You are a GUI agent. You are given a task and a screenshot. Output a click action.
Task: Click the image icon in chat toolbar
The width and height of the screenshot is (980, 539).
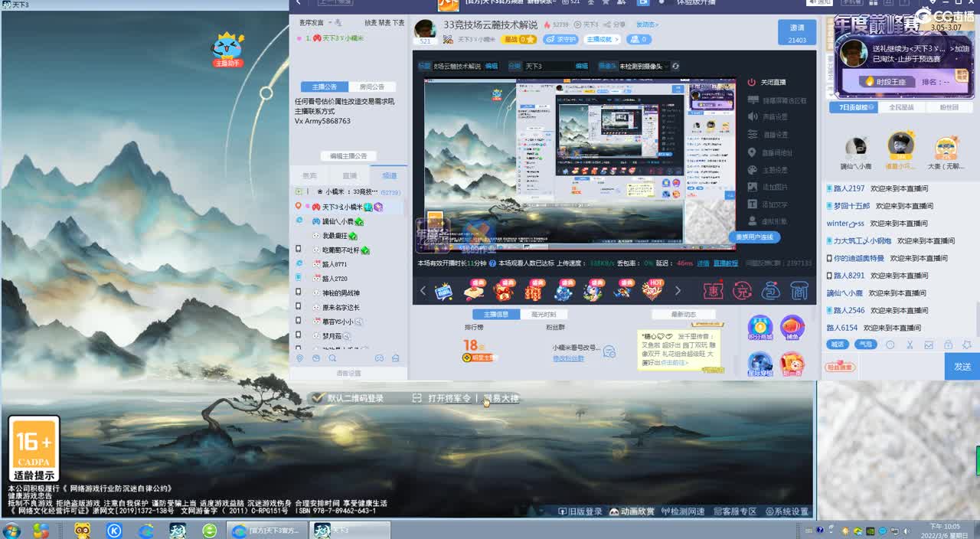point(929,345)
